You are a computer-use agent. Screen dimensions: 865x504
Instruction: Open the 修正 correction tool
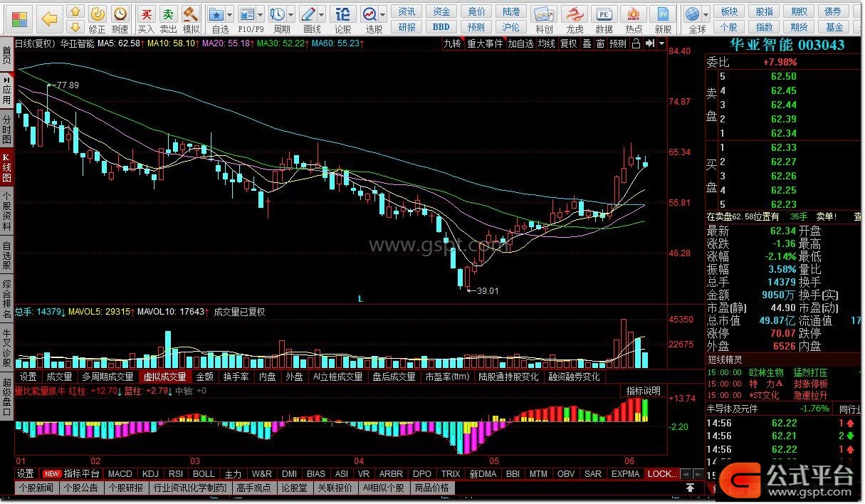point(98,19)
